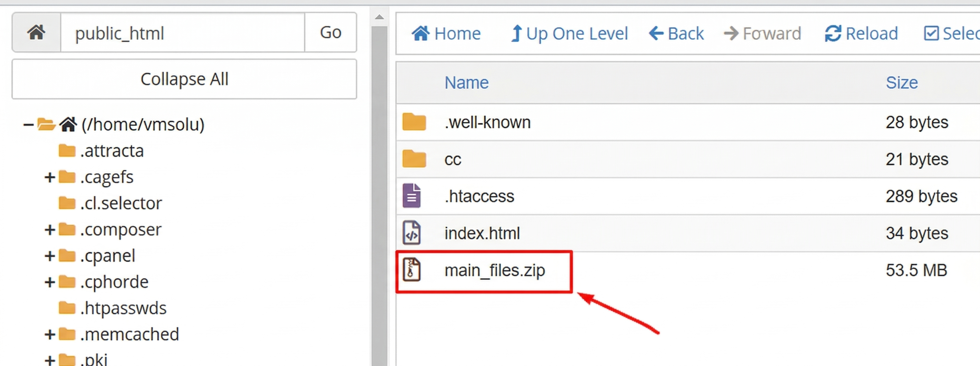
Task: Select the .cpanel folder in tree
Action: coord(108,256)
